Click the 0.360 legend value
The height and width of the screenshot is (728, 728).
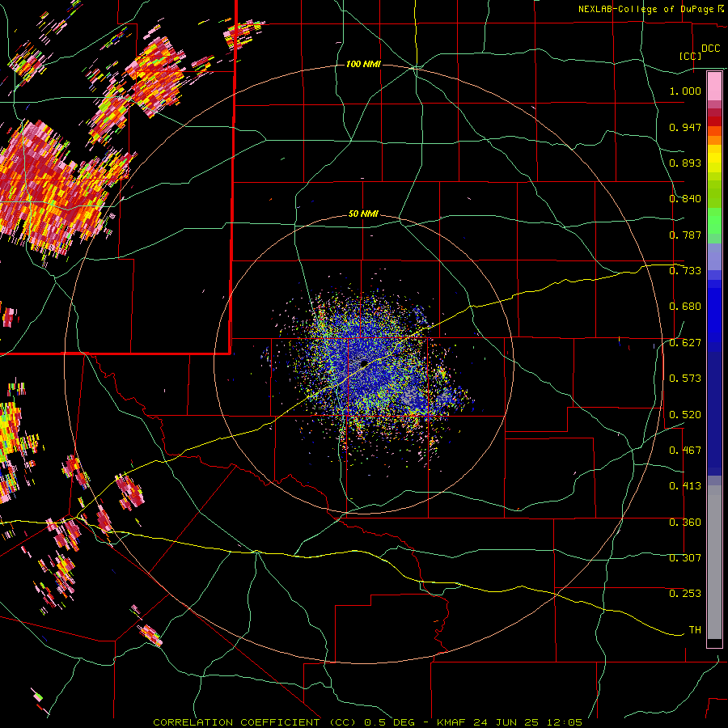click(685, 523)
